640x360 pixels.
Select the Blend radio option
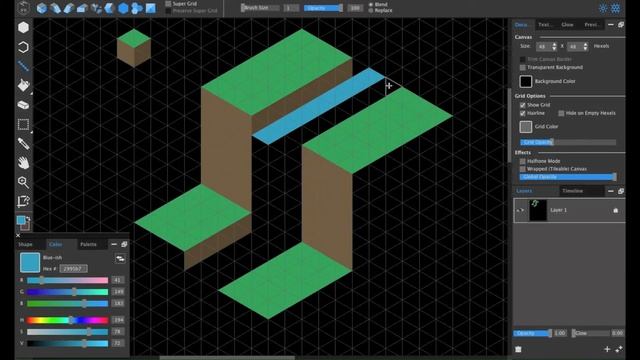[x=371, y=4]
